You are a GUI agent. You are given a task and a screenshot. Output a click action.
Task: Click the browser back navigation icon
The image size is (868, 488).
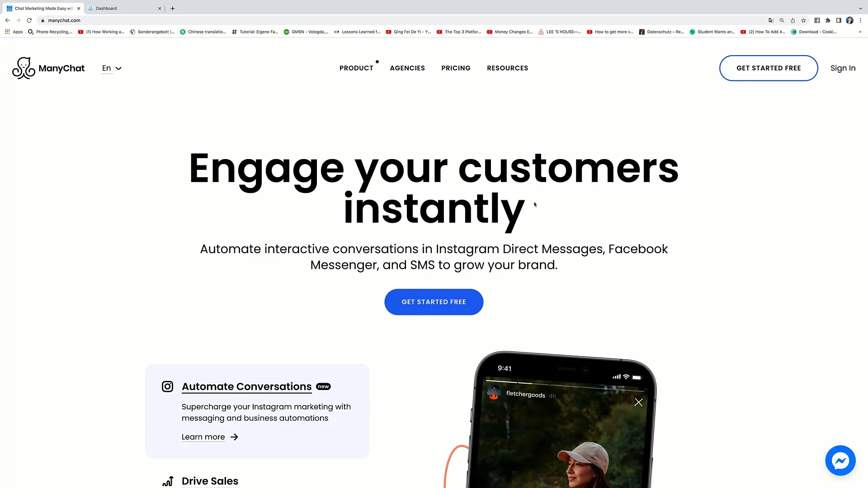[7, 20]
